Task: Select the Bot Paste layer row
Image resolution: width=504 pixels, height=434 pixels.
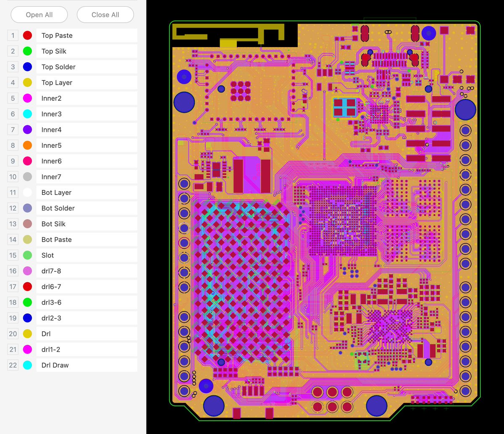Action: tap(87, 239)
